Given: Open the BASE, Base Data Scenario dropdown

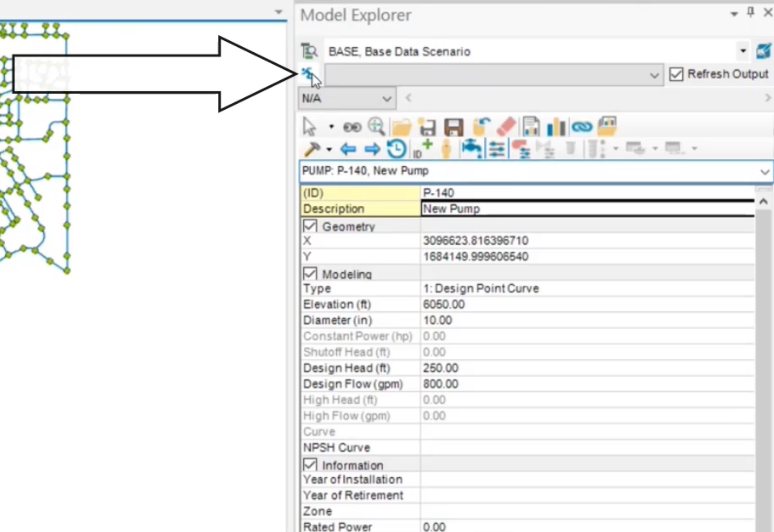Looking at the screenshot, I should point(743,51).
